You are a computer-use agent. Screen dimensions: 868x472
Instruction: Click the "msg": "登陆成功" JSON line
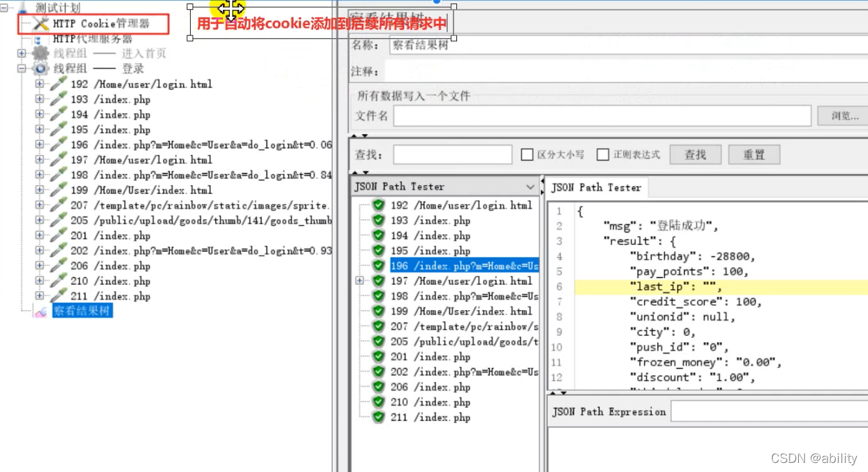[x=661, y=226]
